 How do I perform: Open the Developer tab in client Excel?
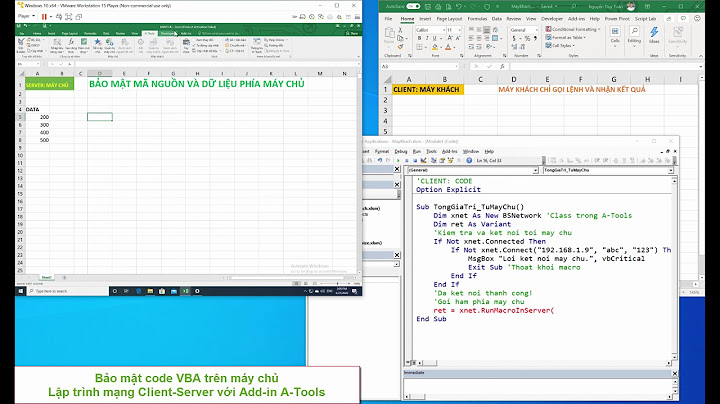point(551,19)
